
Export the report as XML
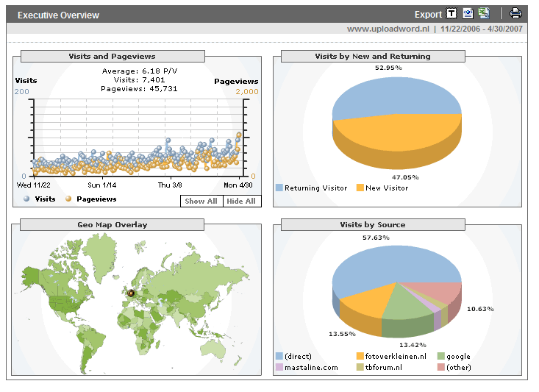468,13
